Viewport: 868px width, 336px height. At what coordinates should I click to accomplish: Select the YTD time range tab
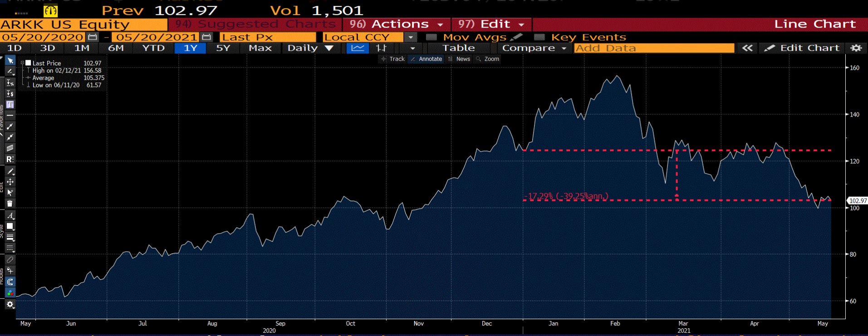153,48
